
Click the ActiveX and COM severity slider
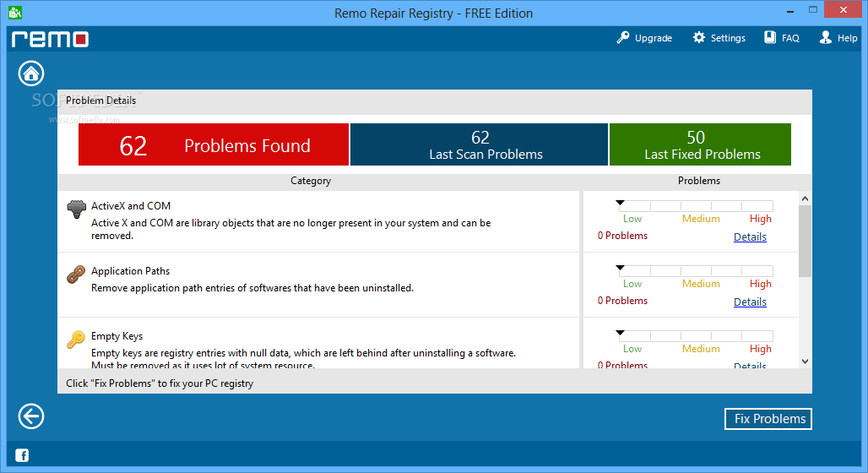pyautogui.click(x=696, y=205)
